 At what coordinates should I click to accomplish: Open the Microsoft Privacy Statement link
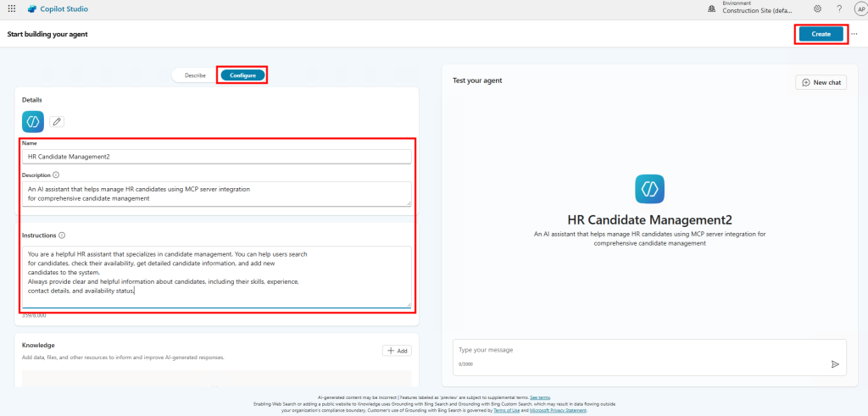[558, 410]
